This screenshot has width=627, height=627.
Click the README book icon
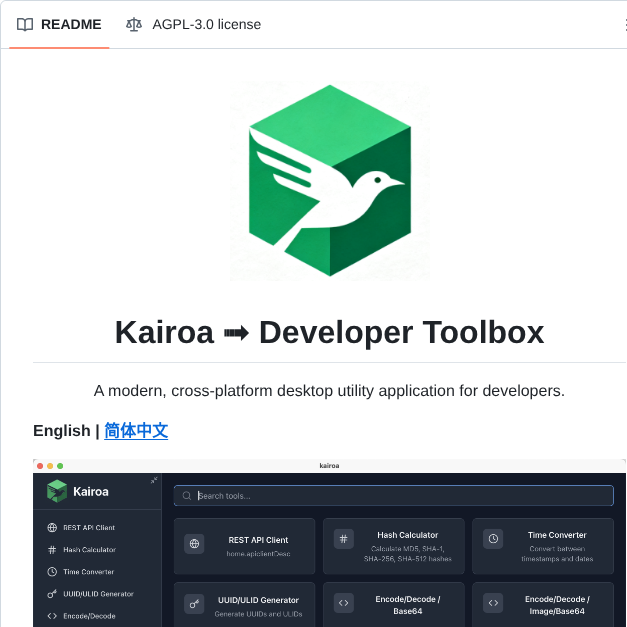(x=25, y=24)
